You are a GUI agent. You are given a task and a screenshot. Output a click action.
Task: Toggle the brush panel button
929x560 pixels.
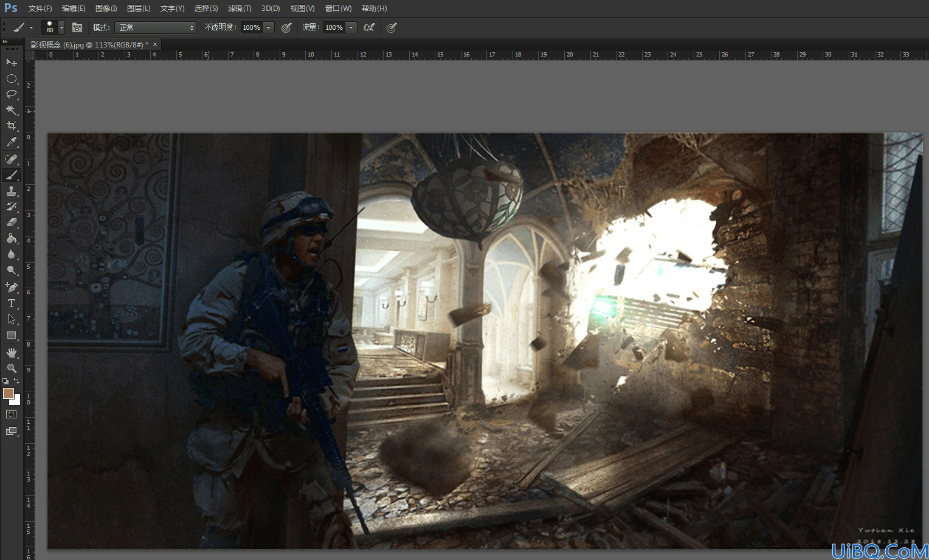click(77, 27)
